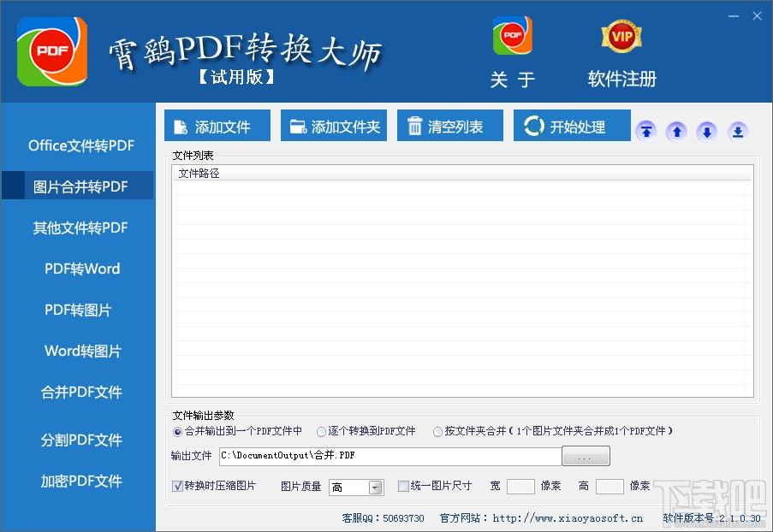The image size is (773, 532).
Task: Go to PDF转图片 section
Action: [x=78, y=310]
